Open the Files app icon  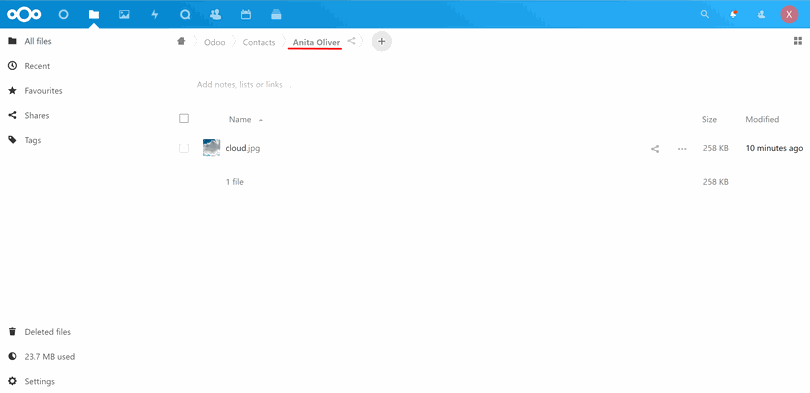[94, 14]
